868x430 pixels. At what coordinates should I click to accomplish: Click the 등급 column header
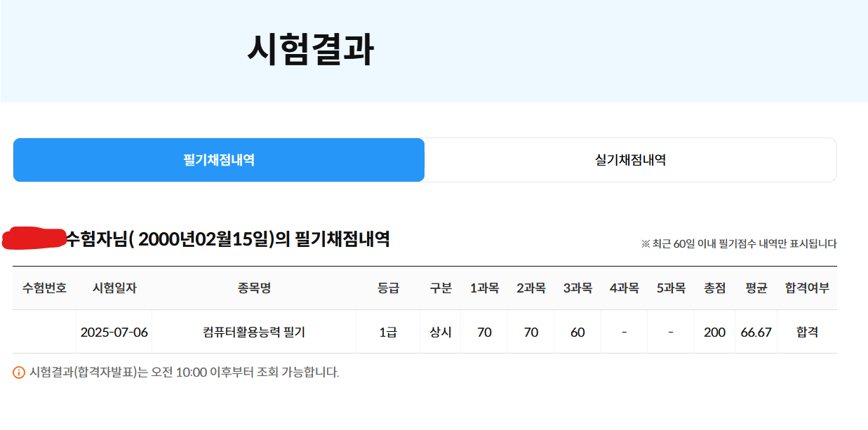coord(388,288)
